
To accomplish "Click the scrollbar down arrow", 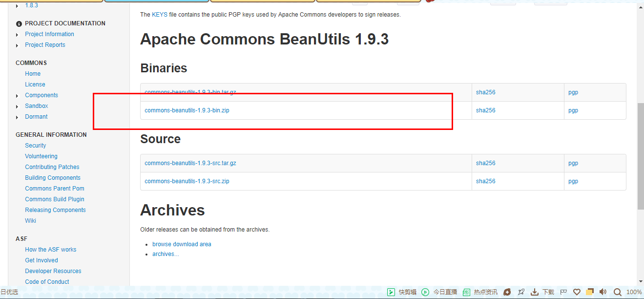I will tap(640, 282).
